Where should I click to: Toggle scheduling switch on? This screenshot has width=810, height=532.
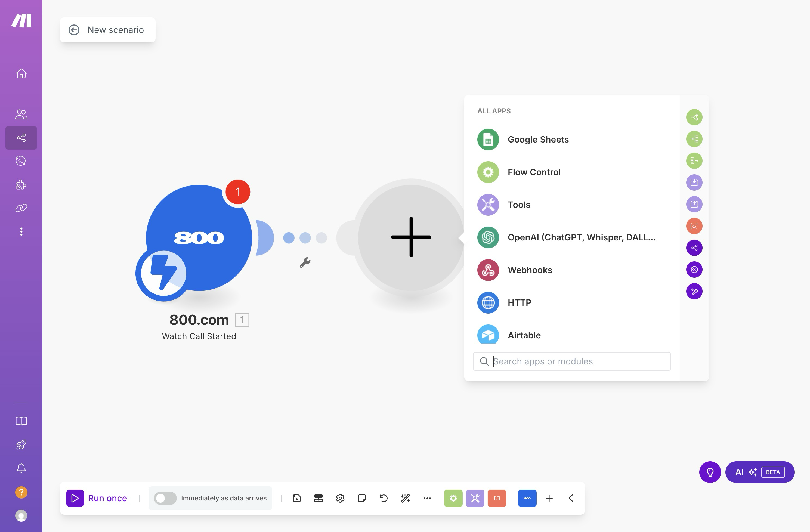coord(165,498)
